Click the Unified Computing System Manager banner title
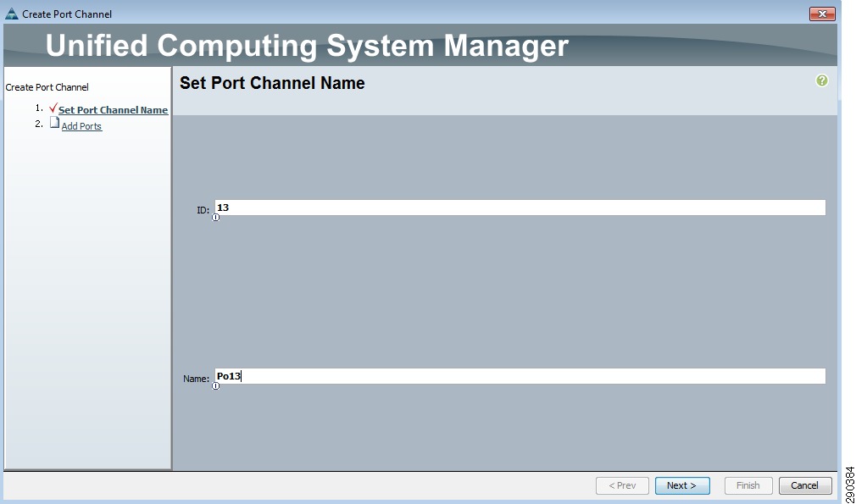This screenshot has width=856, height=504. [307, 45]
